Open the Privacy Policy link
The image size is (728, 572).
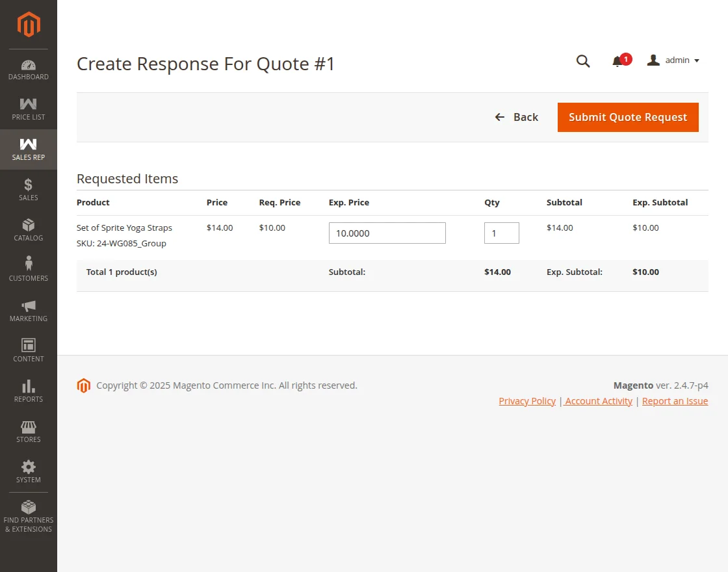[x=527, y=401]
